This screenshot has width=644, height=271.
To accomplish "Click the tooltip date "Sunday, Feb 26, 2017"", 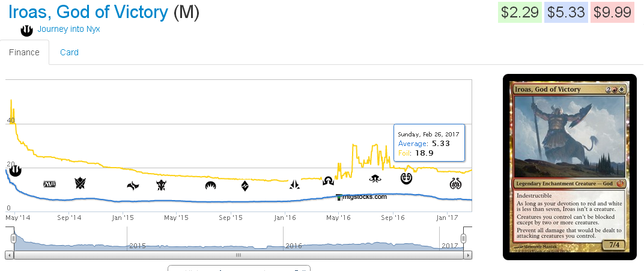I will pos(428,134).
